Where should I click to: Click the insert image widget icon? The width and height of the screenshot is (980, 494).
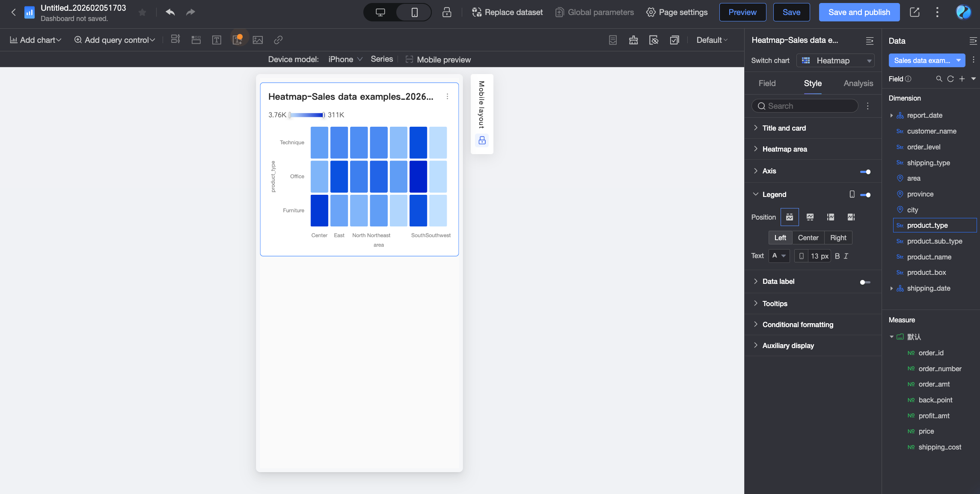[x=258, y=40]
